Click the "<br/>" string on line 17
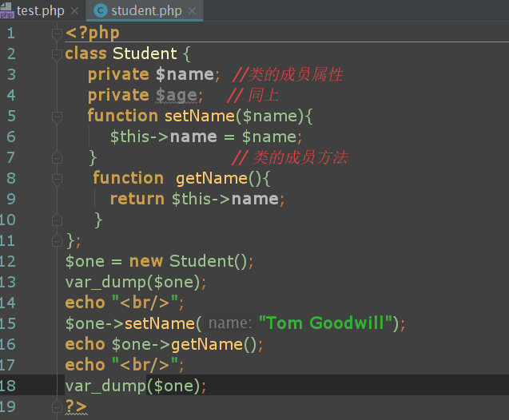Screen dimensions: 509x420 point(145,365)
